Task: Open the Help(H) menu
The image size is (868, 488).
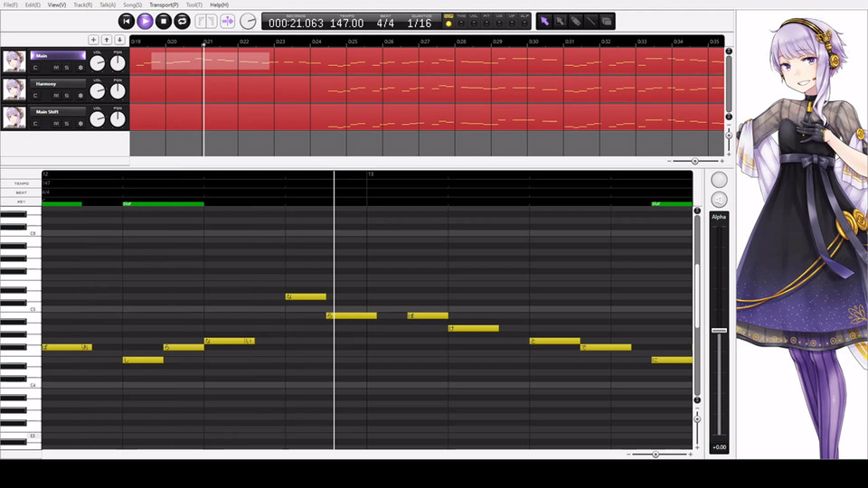Action: tap(219, 5)
